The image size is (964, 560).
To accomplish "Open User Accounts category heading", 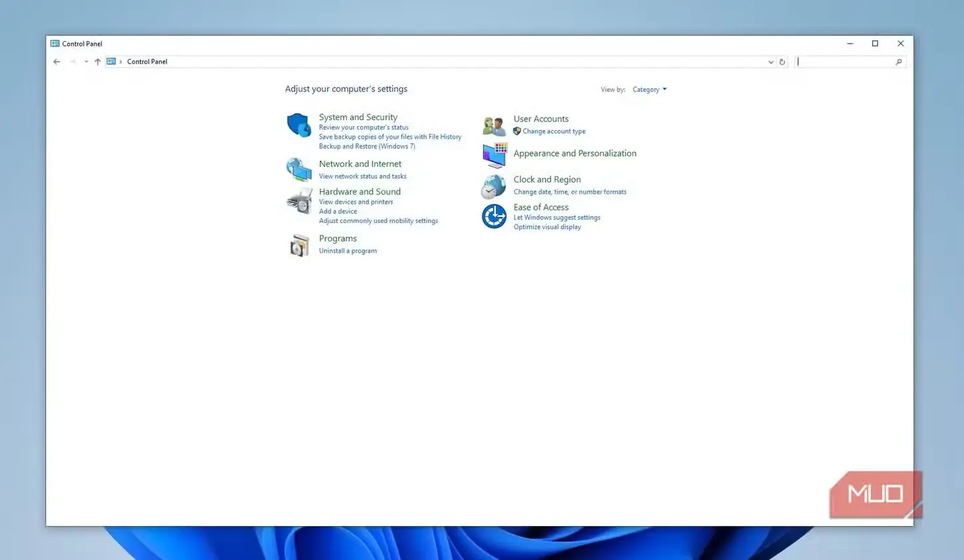I will click(541, 119).
